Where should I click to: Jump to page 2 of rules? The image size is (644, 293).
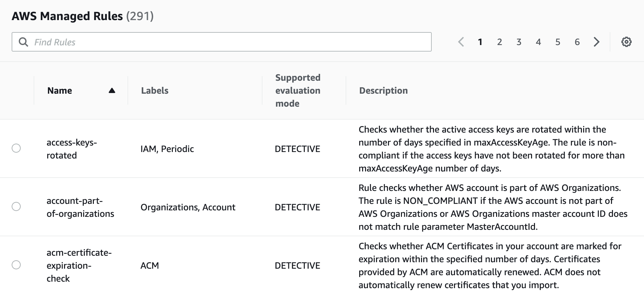click(x=500, y=42)
